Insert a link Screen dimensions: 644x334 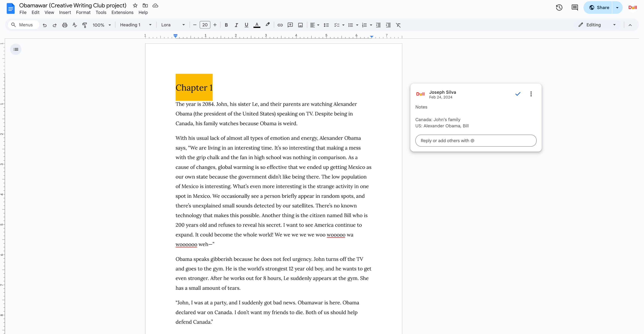280,25
